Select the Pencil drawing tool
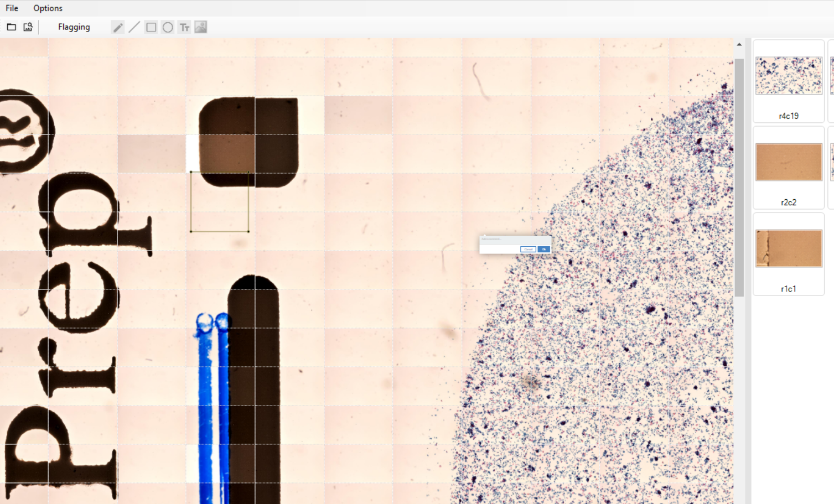Viewport: 834px width, 504px height. coord(117,27)
